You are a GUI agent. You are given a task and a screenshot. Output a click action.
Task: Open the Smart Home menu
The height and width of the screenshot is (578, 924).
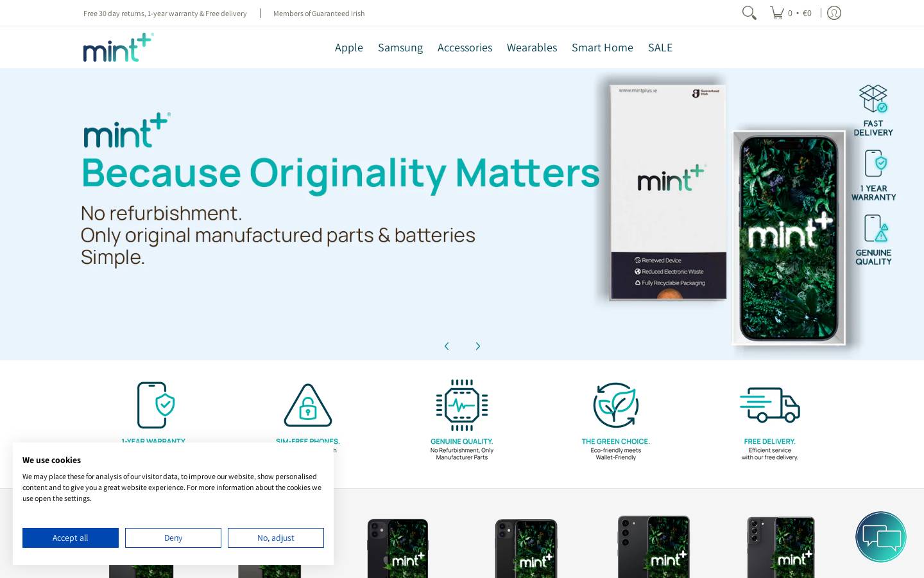click(x=603, y=48)
